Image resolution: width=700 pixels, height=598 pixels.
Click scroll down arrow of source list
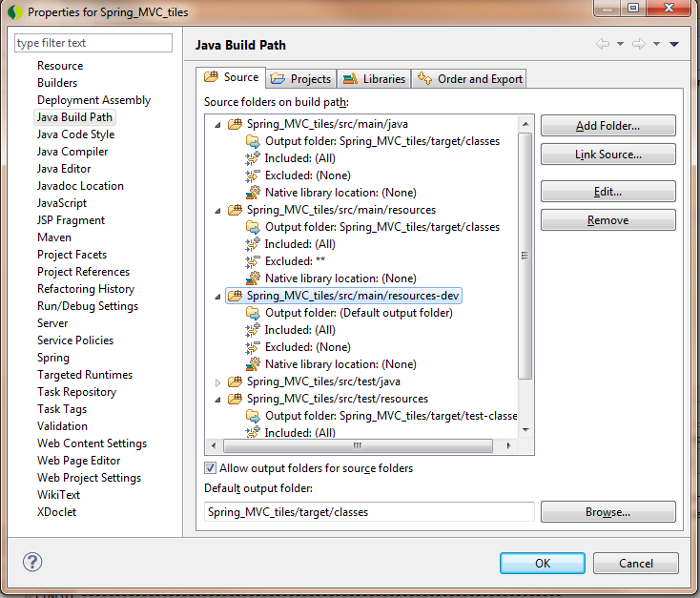[525, 430]
